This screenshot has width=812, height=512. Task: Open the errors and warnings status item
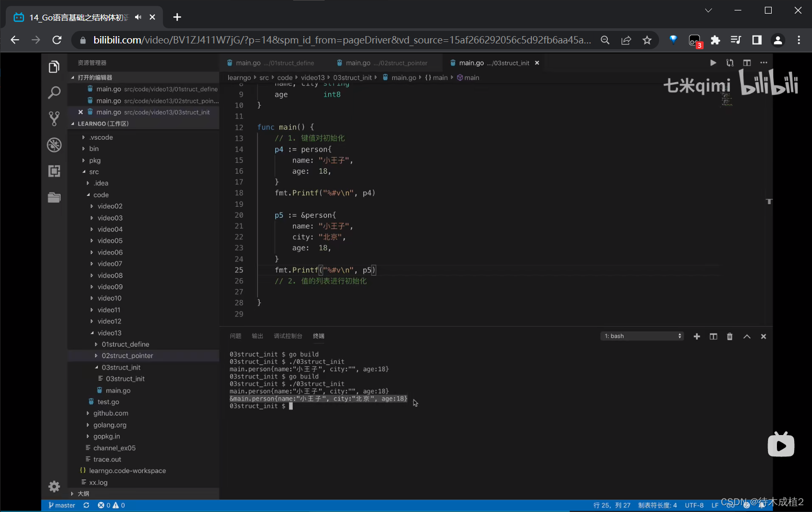click(112, 505)
